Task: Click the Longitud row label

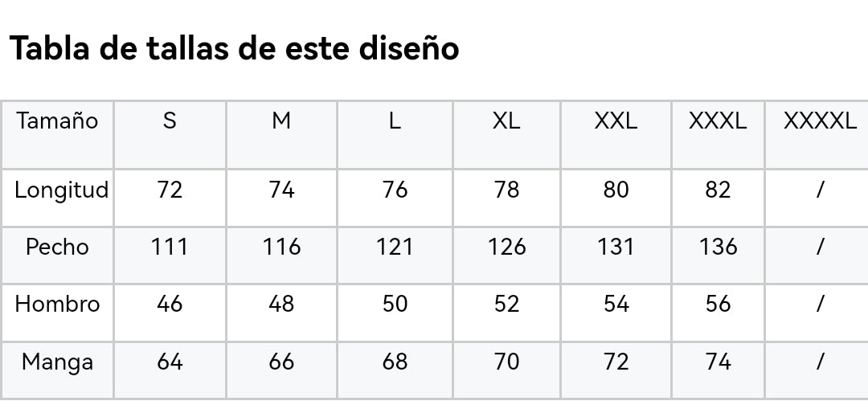Action: tap(61, 190)
